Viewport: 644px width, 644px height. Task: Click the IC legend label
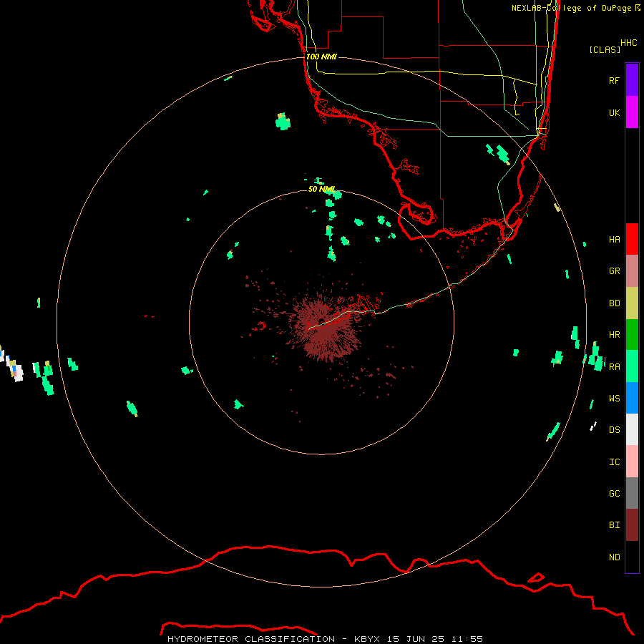click(x=614, y=462)
